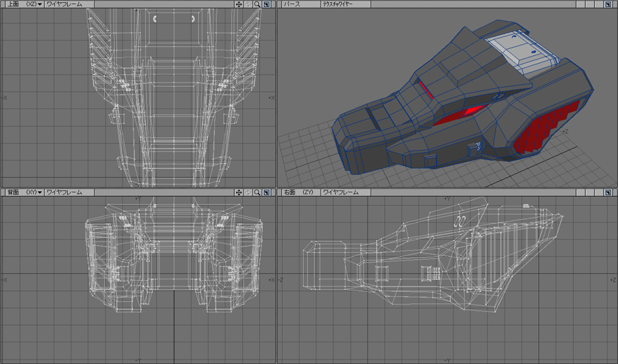Open the ワイヤフレーム render mode in top viewport
This screenshot has height=364, width=618.
[x=64, y=4]
